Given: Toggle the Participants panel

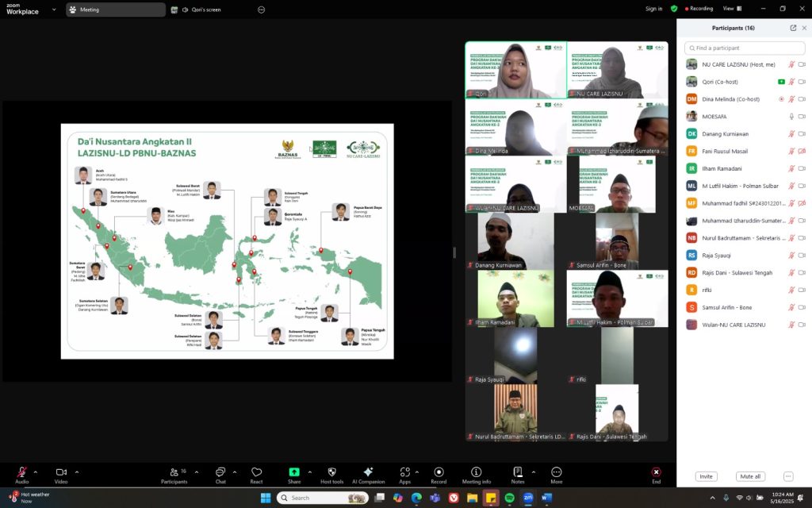Looking at the screenshot, I should [174, 473].
